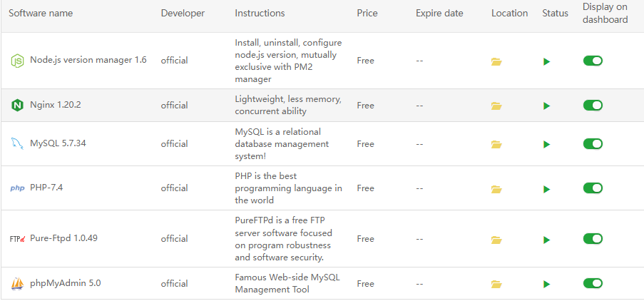Screen dimensions: 644x306
Task: Open the Nginx location folder
Action: [x=496, y=106]
